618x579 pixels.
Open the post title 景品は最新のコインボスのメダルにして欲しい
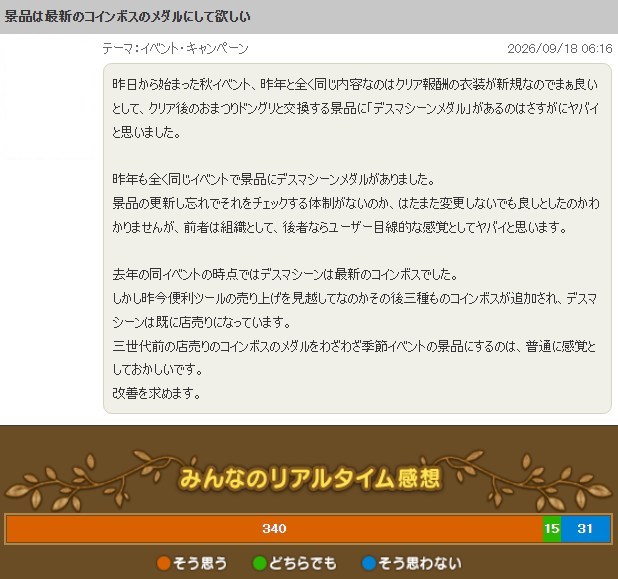coord(127,17)
